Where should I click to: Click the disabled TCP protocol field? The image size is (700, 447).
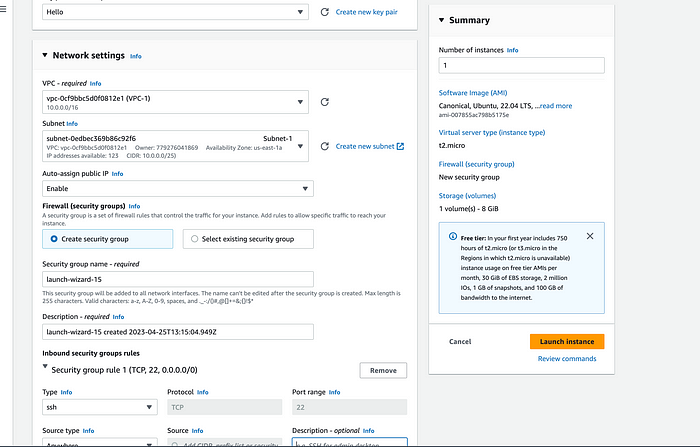point(225,407)
